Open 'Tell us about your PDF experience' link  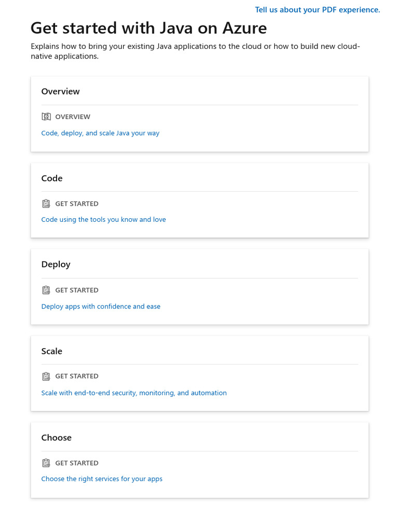coord(317,10)
